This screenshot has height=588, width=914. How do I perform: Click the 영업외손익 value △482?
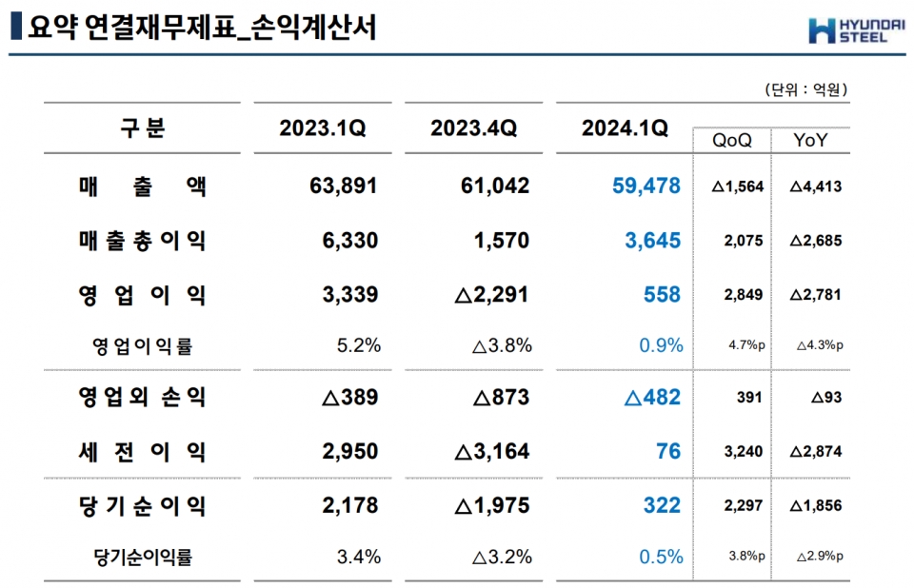pos(652,398)
